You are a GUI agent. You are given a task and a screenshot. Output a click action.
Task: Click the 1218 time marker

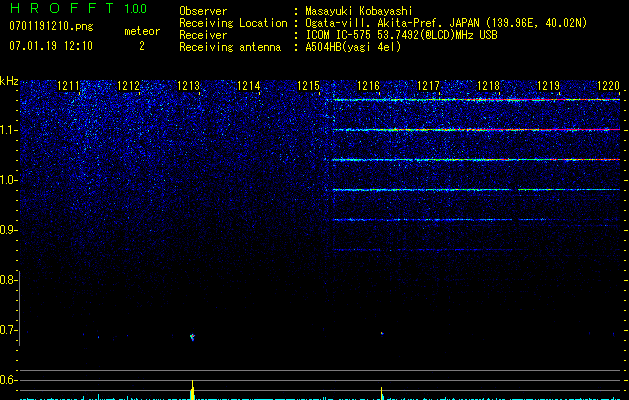tap(489, 86)
